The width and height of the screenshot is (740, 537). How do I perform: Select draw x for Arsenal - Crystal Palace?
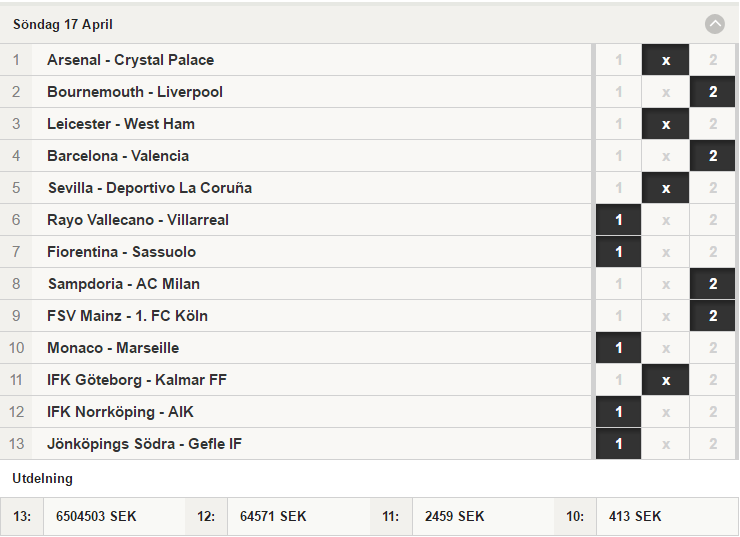[665, 60]
